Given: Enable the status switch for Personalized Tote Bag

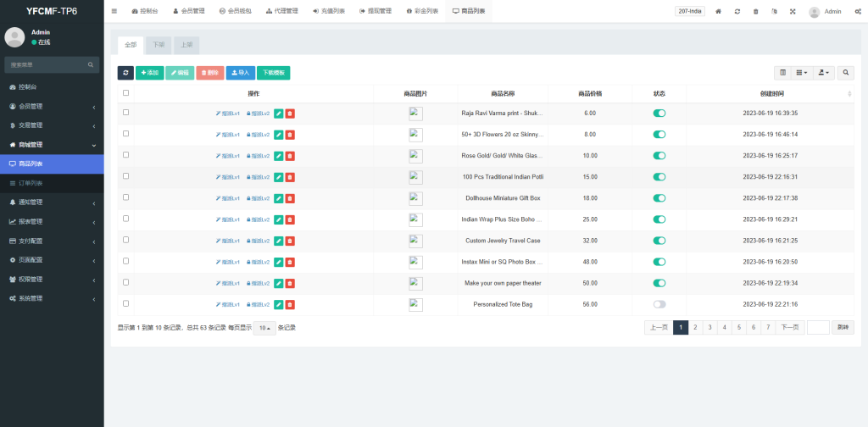Looking at the screenshot, I should 659,304.
